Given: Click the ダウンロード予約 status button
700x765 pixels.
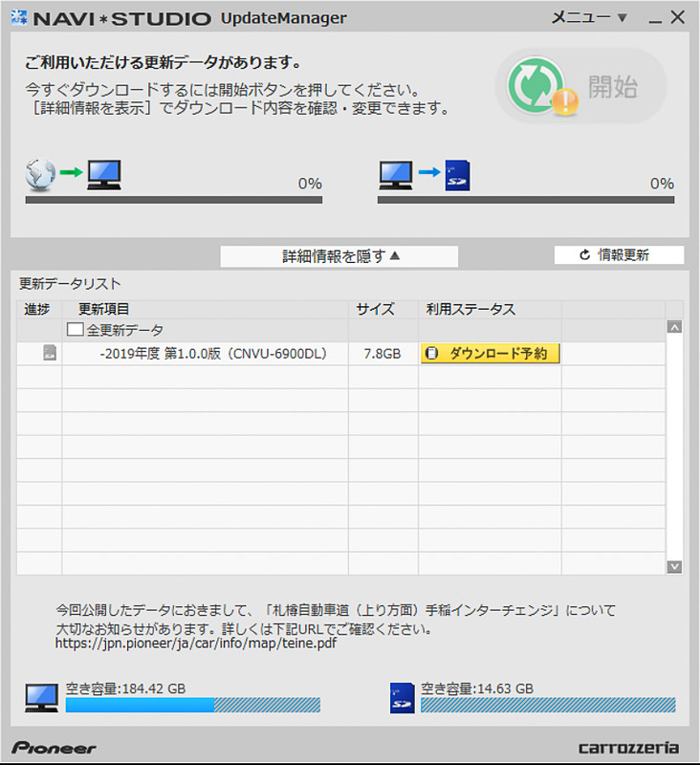Looking at the screenshot, I should click(491, 353).
